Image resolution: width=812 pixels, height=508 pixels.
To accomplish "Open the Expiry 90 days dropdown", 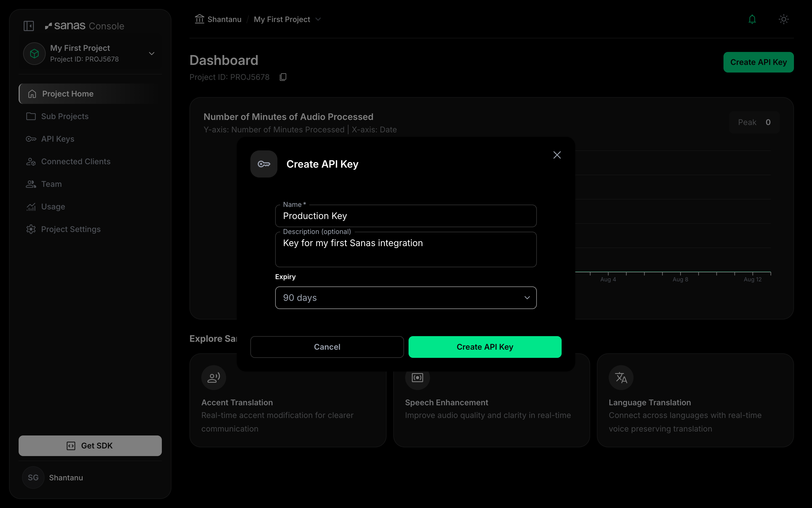I will coord(406,297).
